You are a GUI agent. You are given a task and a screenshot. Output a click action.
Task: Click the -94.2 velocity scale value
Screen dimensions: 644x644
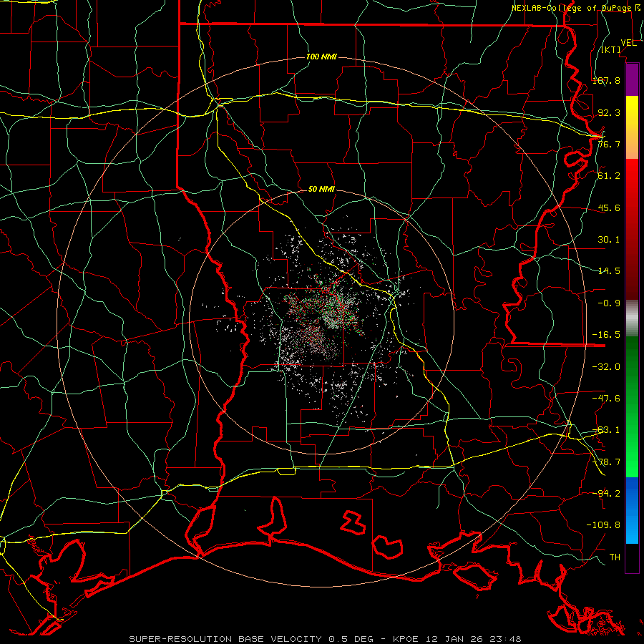pyautogui.click(x=606, y=494)
